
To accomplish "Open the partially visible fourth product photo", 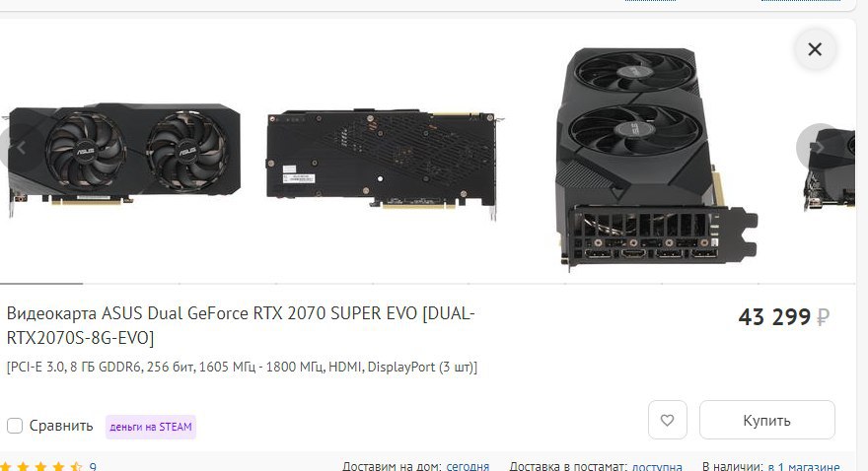I will (830, 168).
